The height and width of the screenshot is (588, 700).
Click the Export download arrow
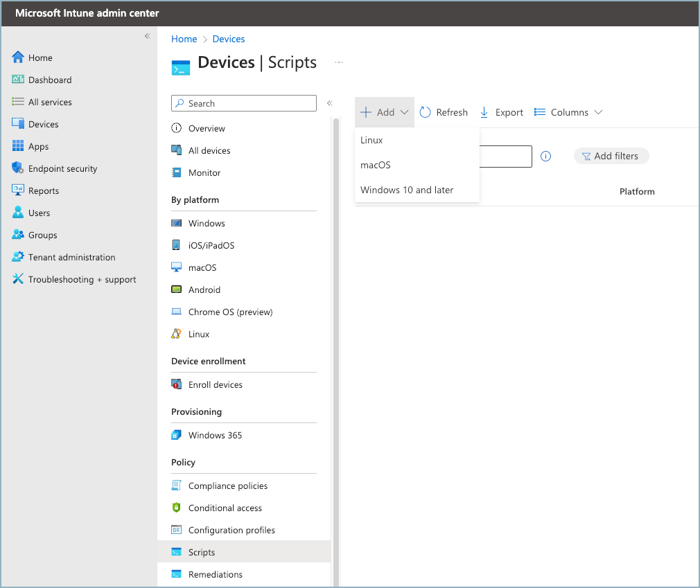[x=484, y=112]
